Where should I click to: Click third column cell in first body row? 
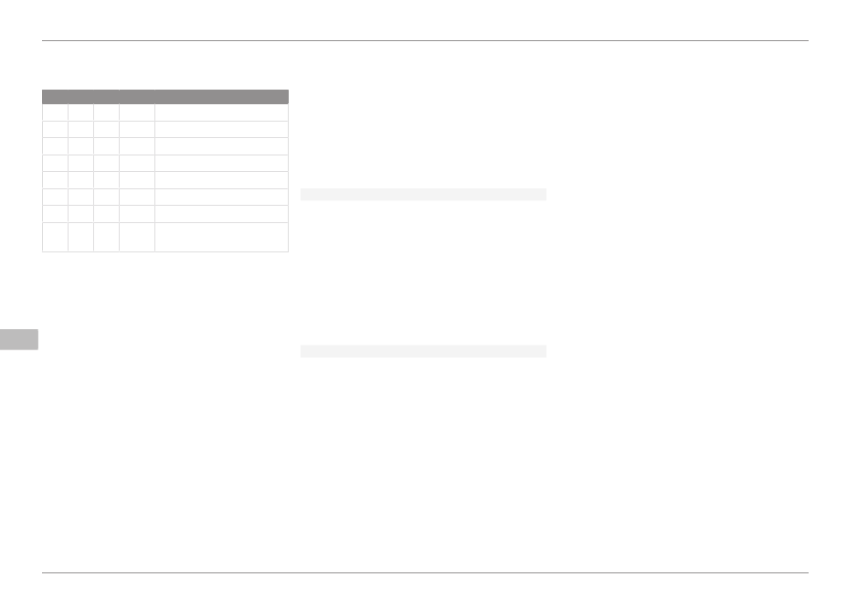(106, 112)
